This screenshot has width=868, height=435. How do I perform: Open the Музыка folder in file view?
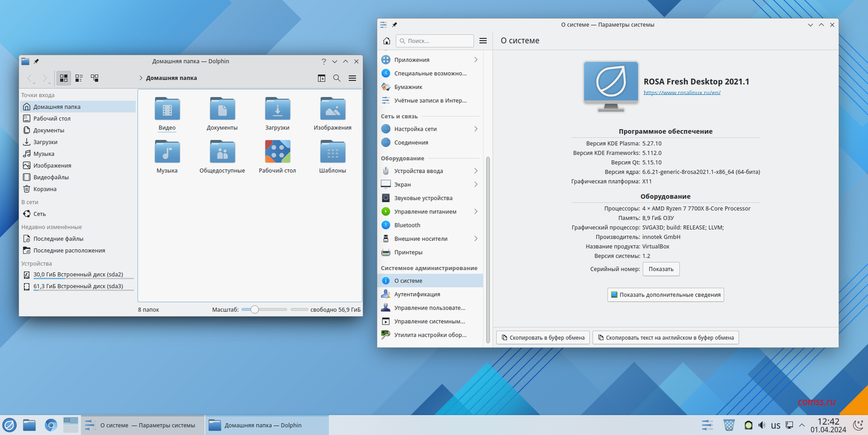167,152
